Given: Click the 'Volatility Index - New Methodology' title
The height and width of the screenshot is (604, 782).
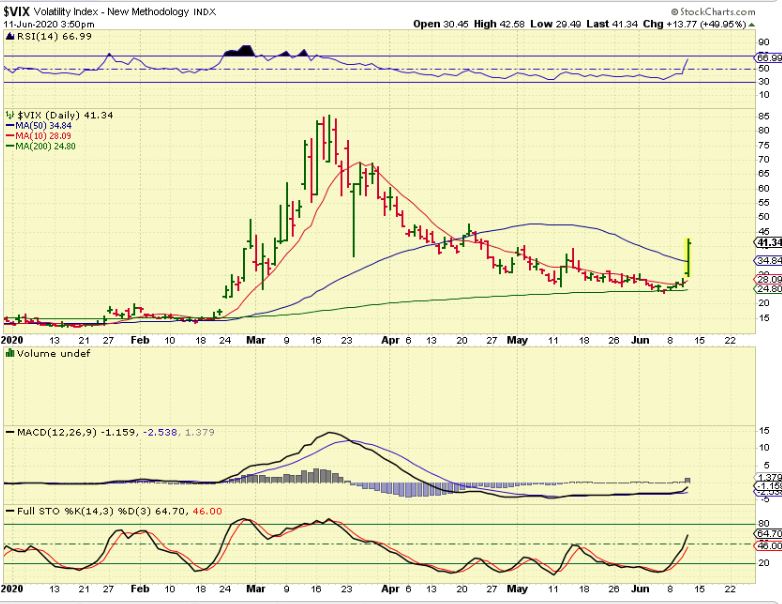Looking at the screenshot, I should (x=111, y=12).
